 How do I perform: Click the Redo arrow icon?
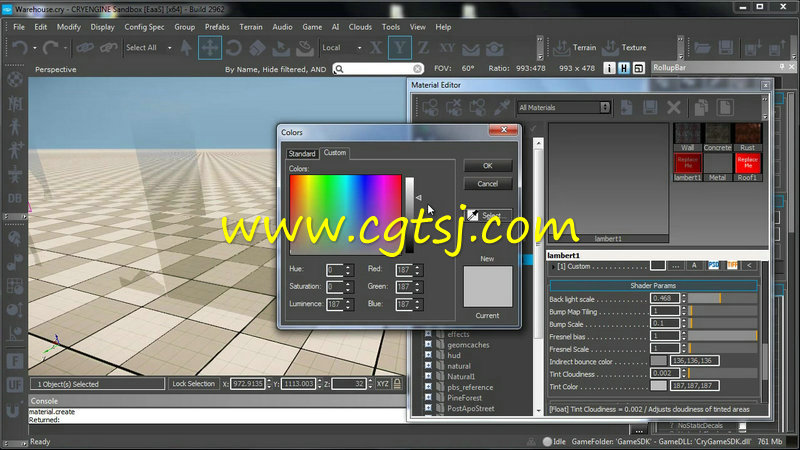(51, 48)
